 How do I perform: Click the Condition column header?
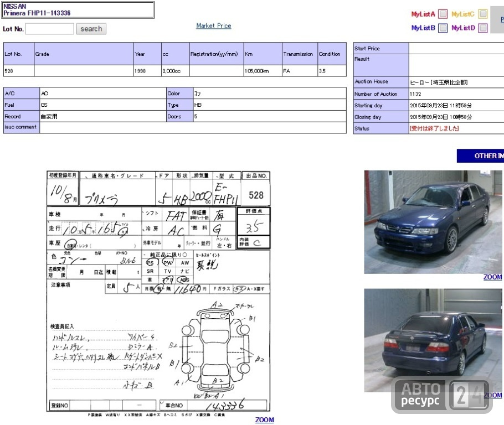tap(332, 54)
